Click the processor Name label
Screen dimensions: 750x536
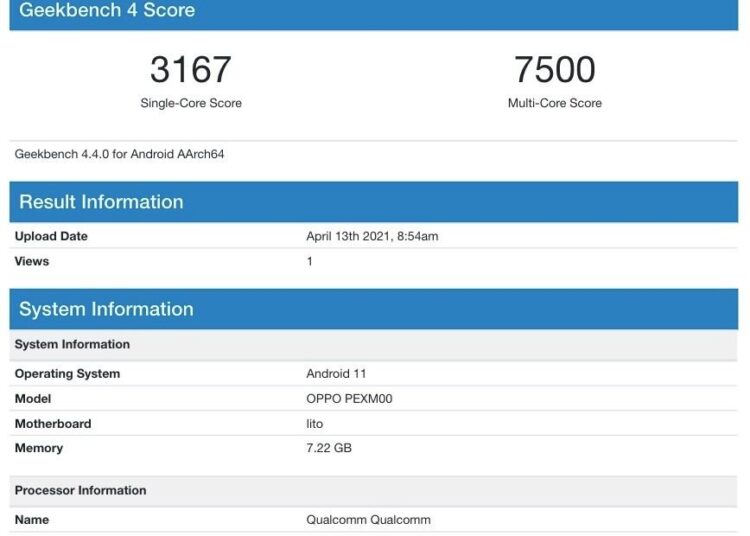pos(32,520)
